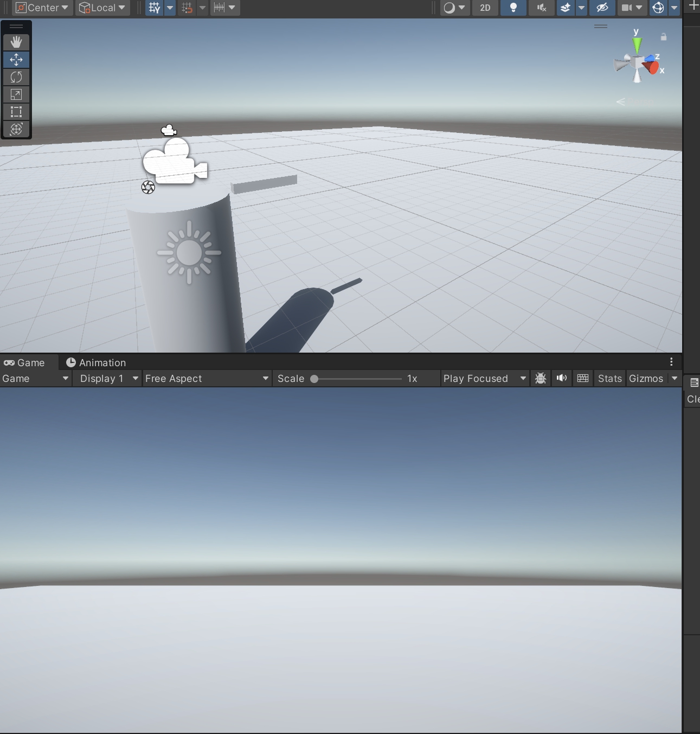Viewport: 700px width, 734px height.
Task: Click the Console panel icon at right edge
Action: pyautogui.click(x=694, y=382)
